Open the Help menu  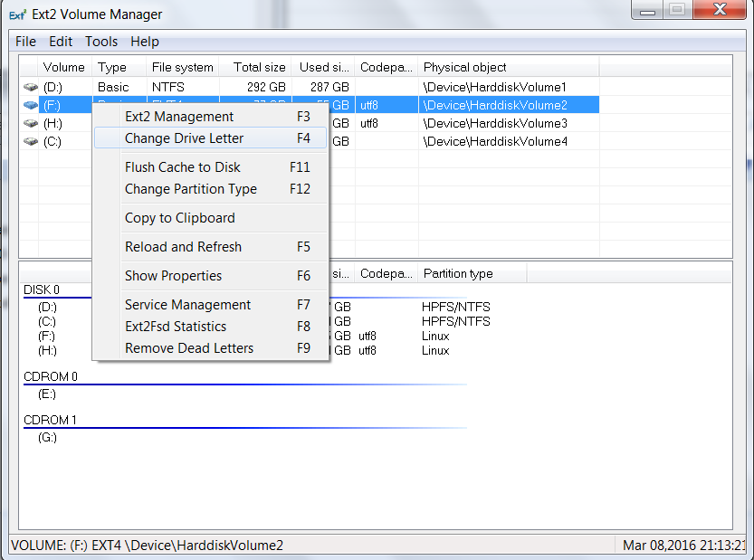point(144,42)
